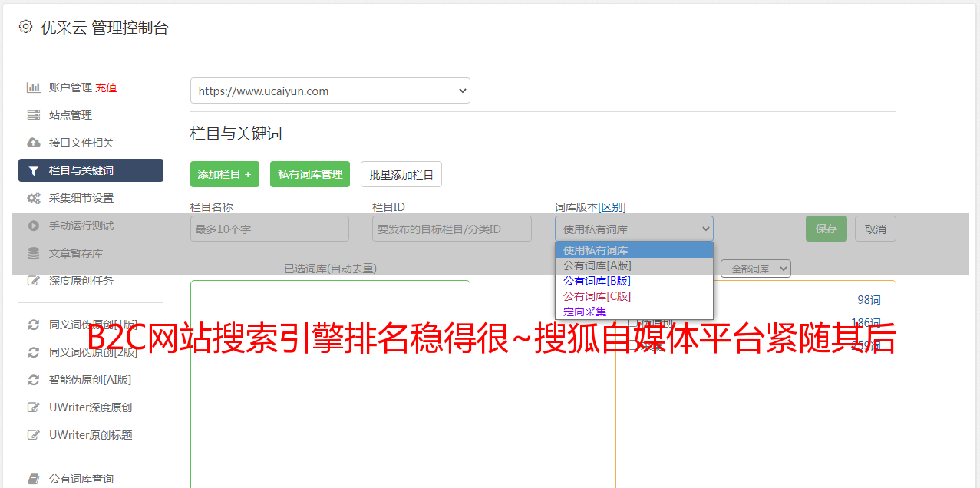Click the cloud upload icon for 接口文件相关
The width and height of the screenshot is (980, 488).
(34, 143)
